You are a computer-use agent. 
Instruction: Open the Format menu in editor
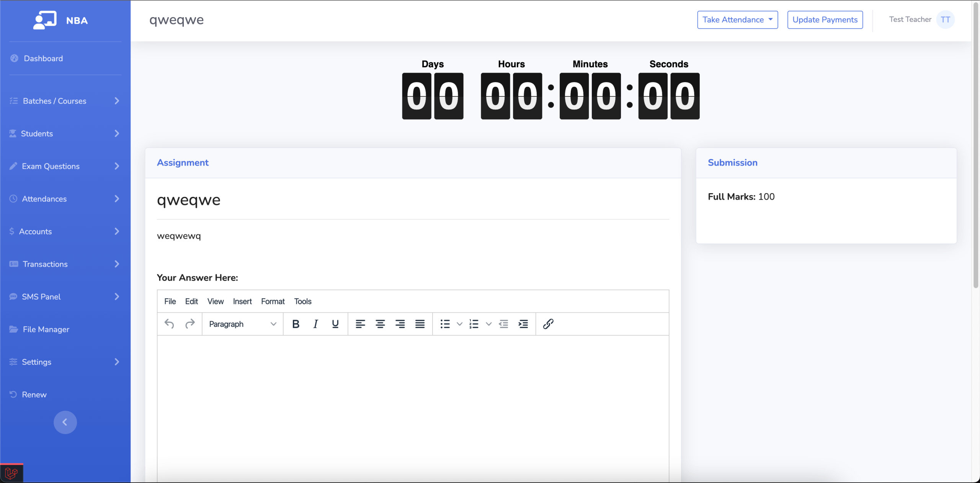[x=273, y=301]
